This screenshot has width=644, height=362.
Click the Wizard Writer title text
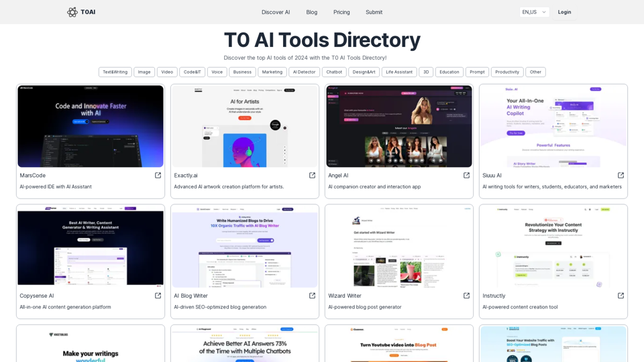[x=345, y=296]
